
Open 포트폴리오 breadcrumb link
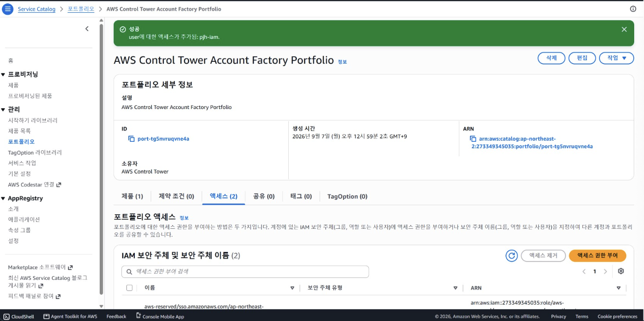point(81,9)
